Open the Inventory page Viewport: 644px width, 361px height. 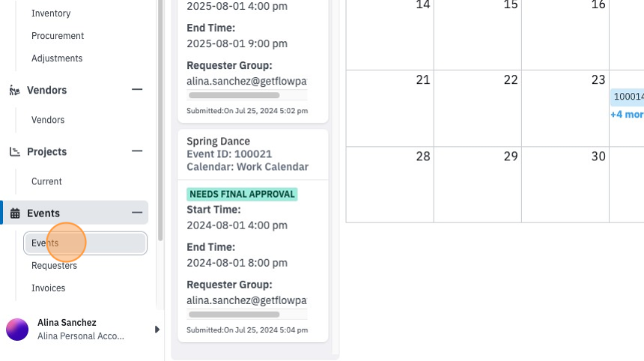pos(51,13)
